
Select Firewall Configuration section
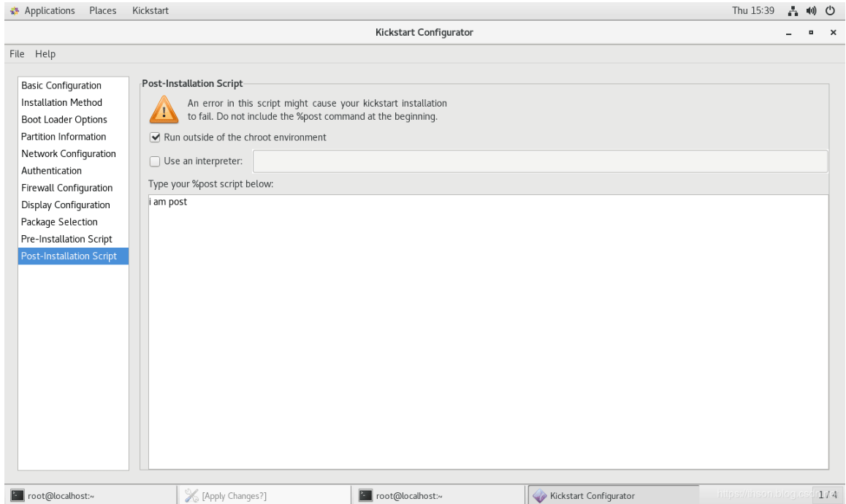click(73, 188)
